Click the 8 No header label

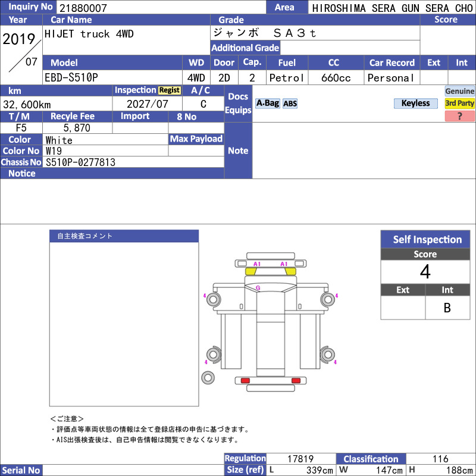(x=187, y=117)
